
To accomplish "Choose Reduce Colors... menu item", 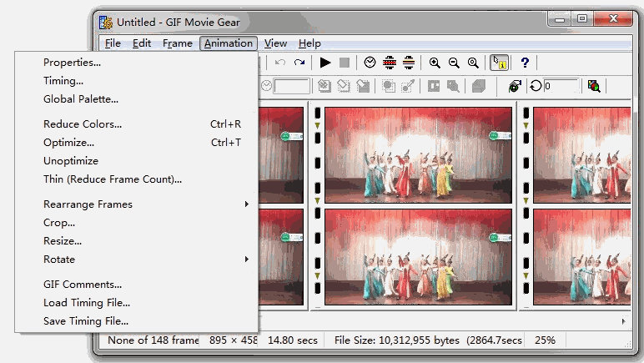I will (x=136, y=124).
